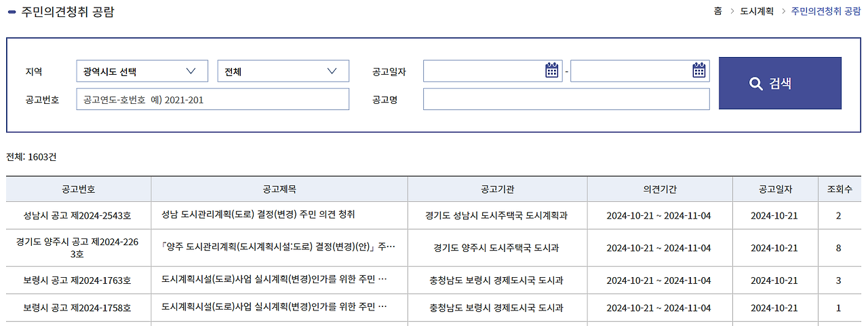The height and width of the screenshot is (326, 868).
Task: Select 경기도 양주시 공고 제2024-2263호 cell
Action: [79, 248]
